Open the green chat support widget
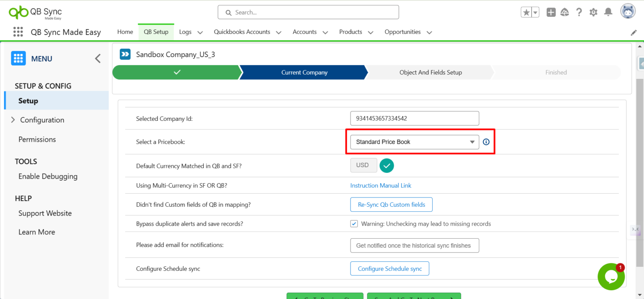 pos(611,276)
